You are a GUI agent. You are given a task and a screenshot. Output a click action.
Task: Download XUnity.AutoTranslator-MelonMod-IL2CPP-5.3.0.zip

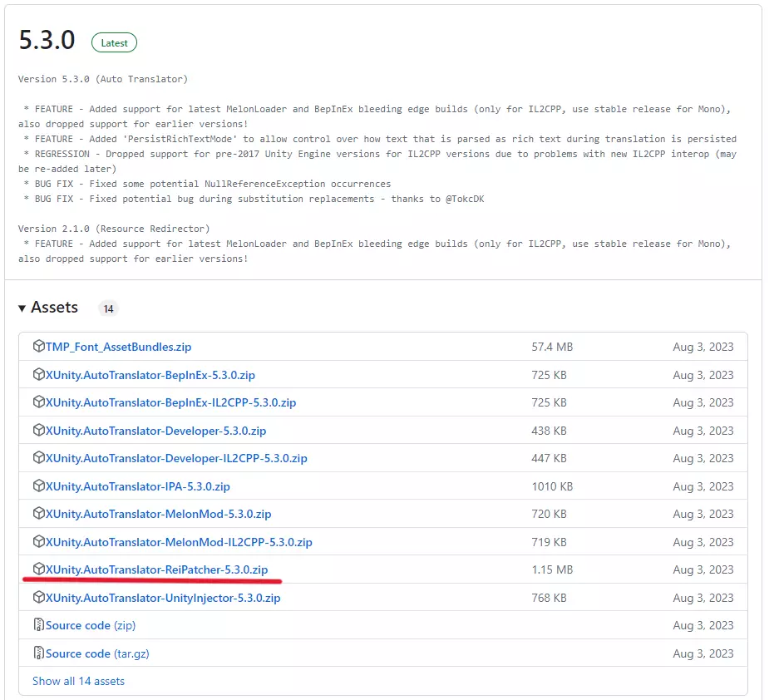pos(179,542)
